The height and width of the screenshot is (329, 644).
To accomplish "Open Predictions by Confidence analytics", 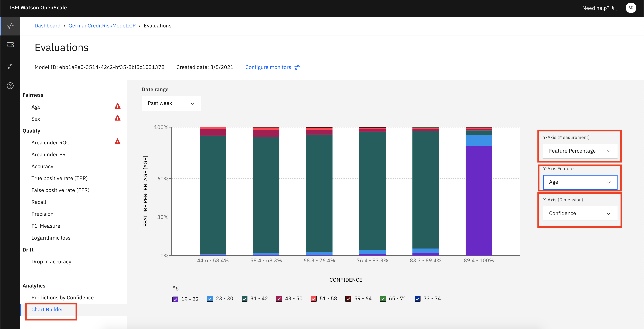I will pos(62,298).
